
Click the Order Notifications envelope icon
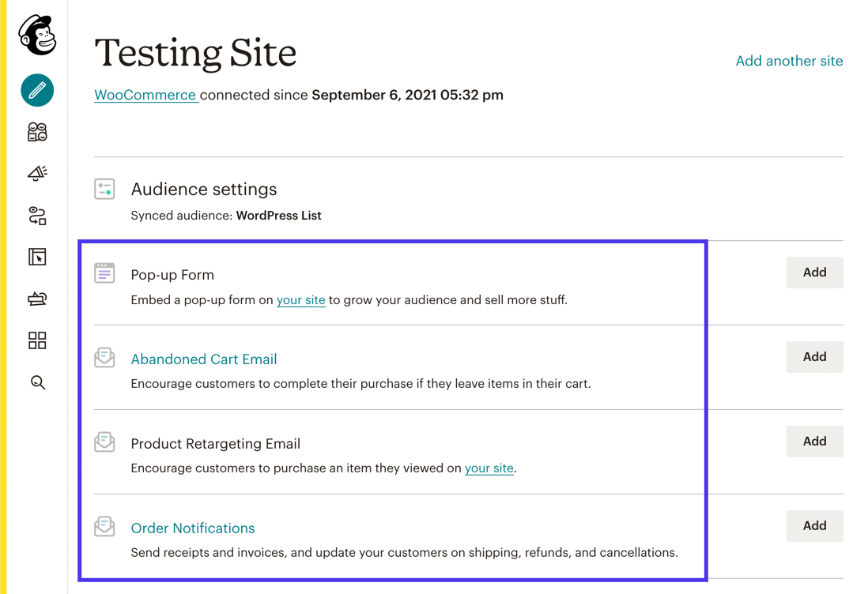[x=104, y=525]
